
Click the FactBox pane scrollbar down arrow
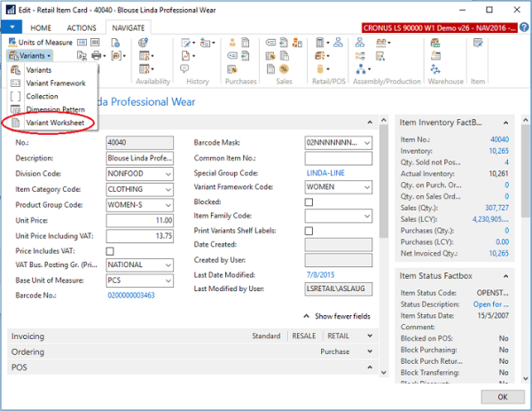526,378
